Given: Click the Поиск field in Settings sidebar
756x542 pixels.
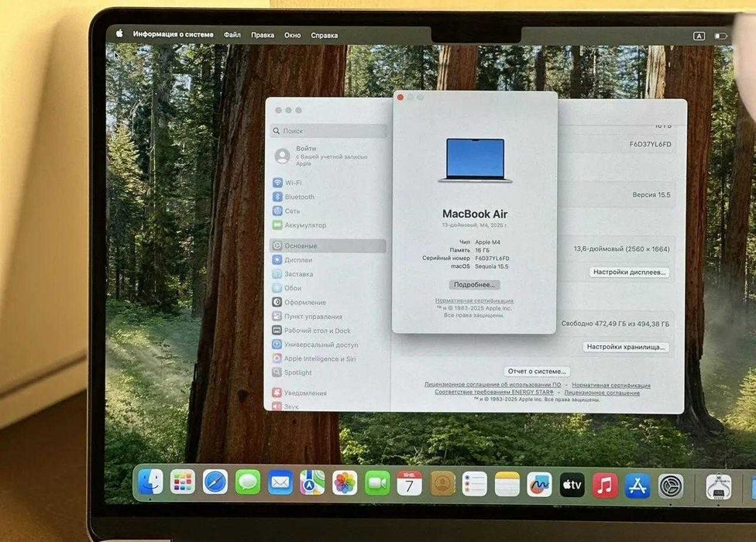Looking at the screenshot, I should tap(329, 131).
